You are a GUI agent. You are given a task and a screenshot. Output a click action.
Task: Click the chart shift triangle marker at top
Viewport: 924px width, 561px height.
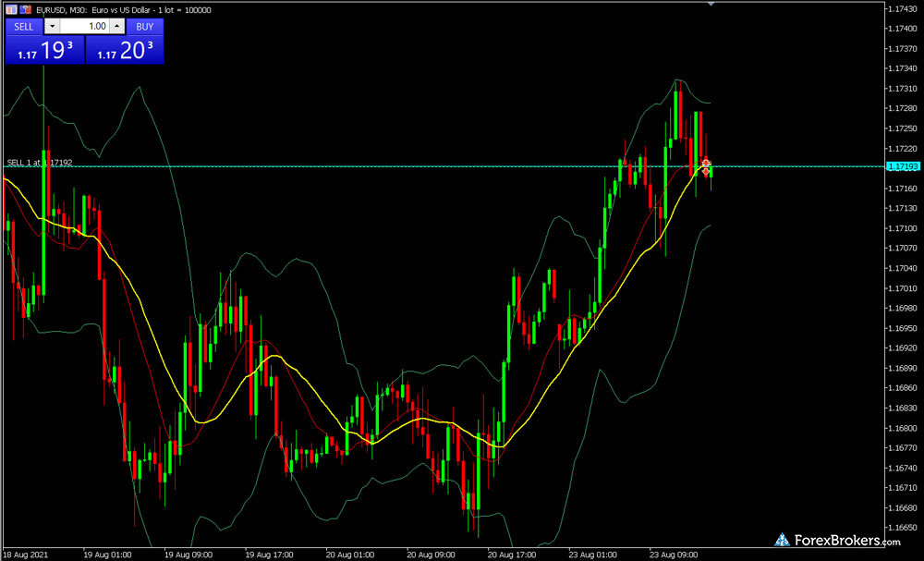pyautogui.click(x=711, y=3)
